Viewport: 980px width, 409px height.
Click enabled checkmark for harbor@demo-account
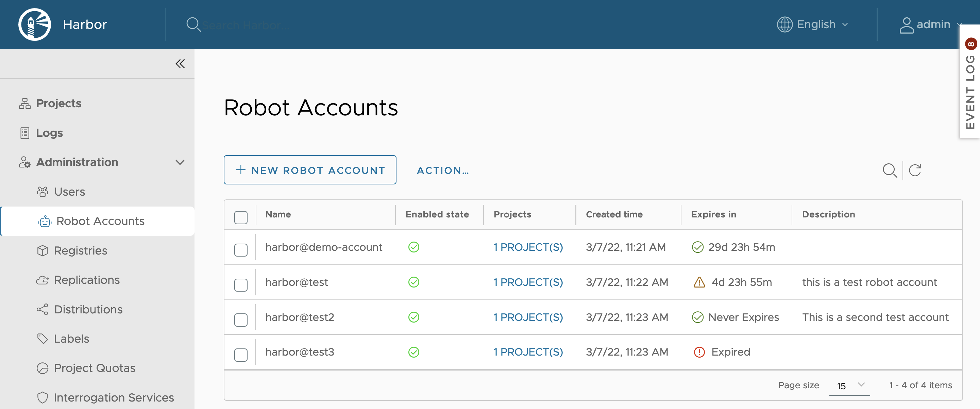tap(413, 247)
